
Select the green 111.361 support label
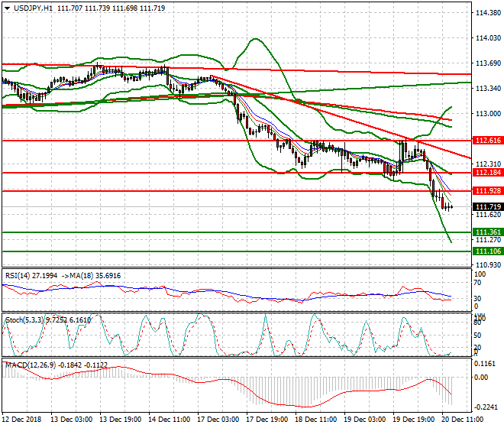click(487, 232)
